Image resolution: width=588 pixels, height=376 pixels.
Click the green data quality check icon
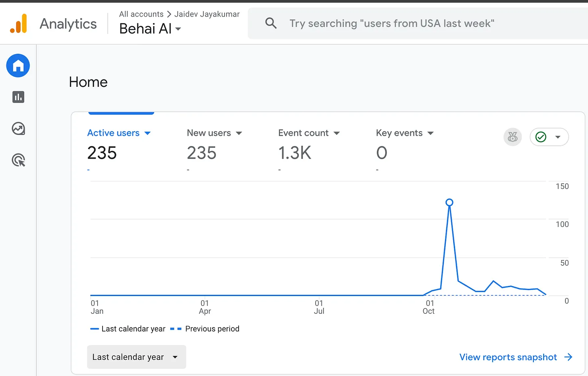tap(541, 137)
